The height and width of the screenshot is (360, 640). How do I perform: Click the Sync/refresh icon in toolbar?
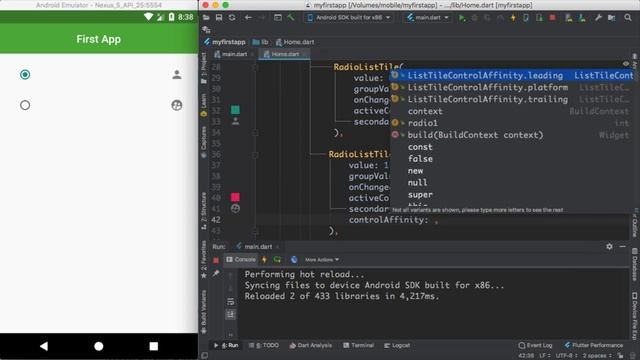pyautogui.click(x=232, y=18)
